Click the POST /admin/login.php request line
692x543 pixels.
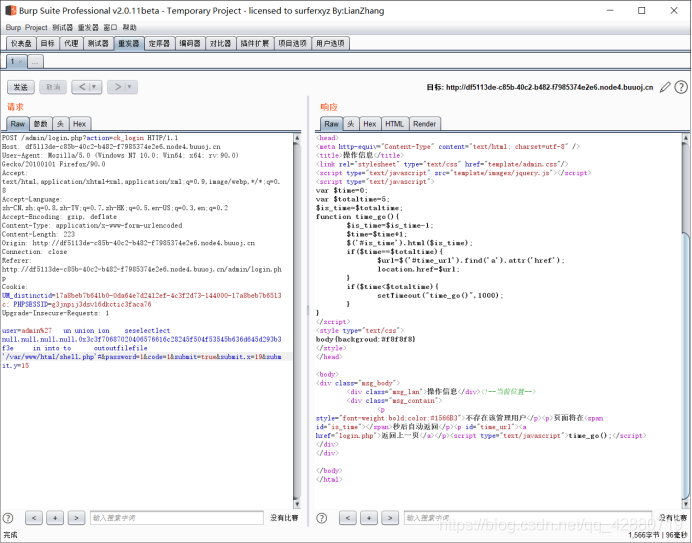90,138
